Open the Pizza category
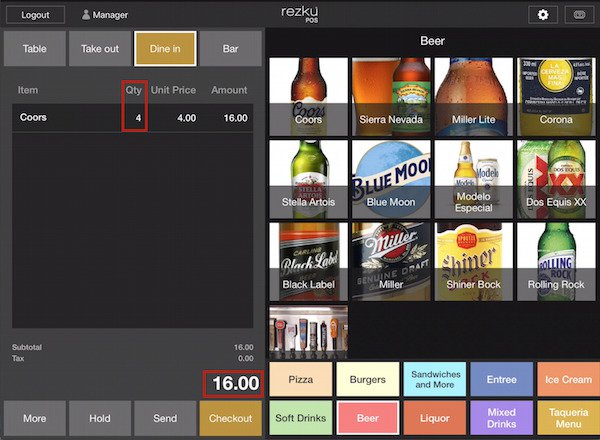Viewport: 600px width, 440px height. click(x=301, y=379)
